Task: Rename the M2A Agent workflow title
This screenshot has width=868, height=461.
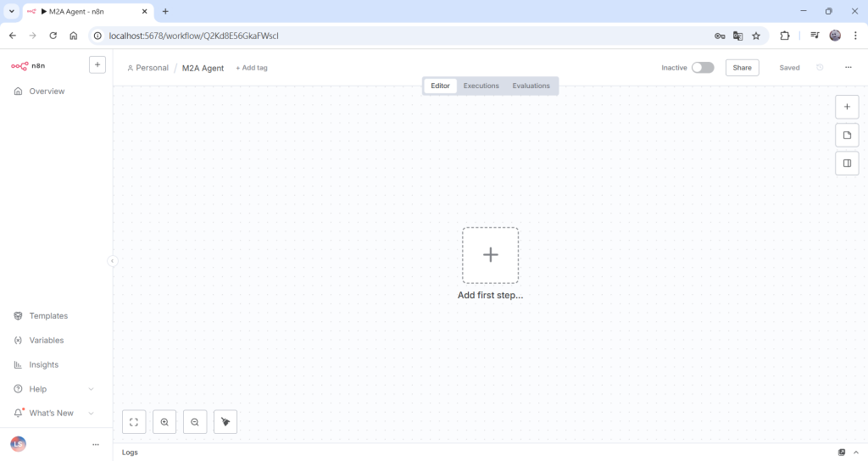Action: 203,68
